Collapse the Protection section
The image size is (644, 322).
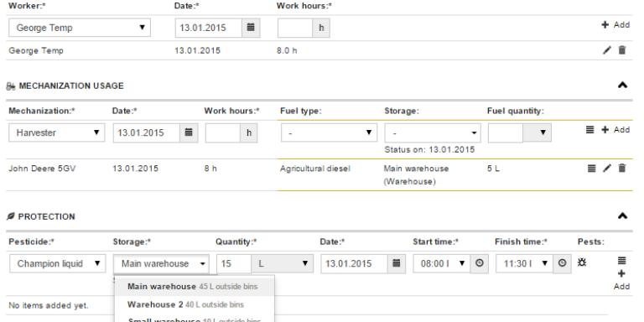point(623,216)
